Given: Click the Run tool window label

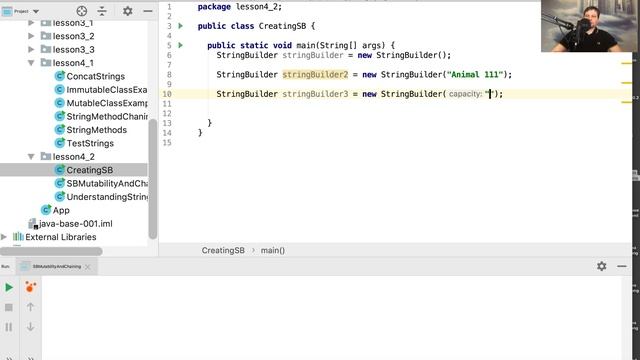Looking at the screenshot, I should 5,267.
